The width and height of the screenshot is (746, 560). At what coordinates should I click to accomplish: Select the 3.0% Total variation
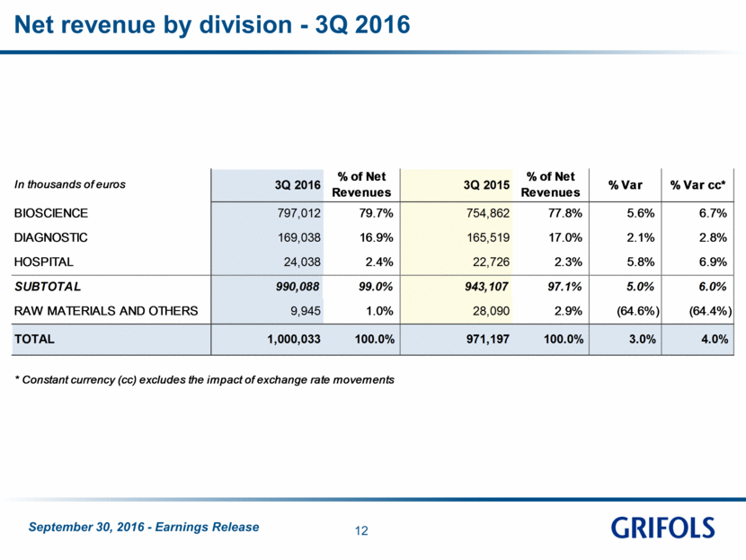click(x=643, y=339)
